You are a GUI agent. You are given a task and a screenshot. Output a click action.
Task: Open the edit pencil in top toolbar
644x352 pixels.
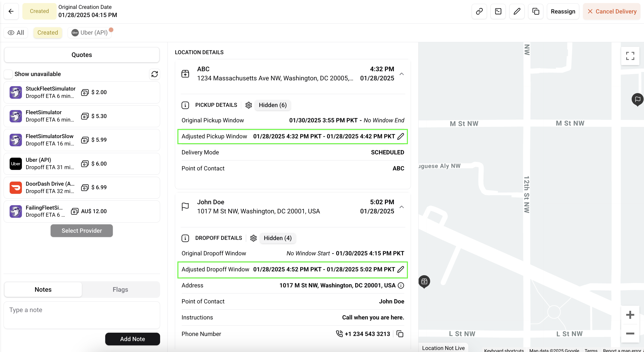(x=517, y=11)
